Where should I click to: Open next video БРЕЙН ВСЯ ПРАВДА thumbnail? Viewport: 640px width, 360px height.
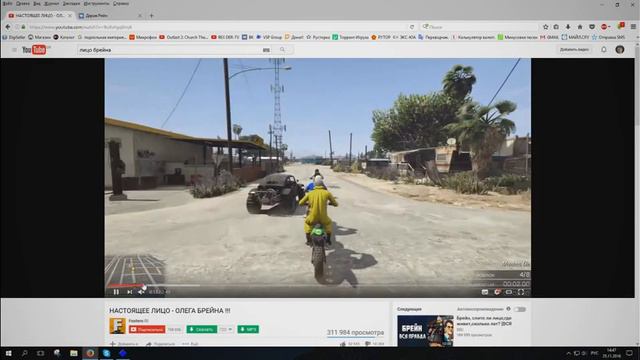(x=425, y=331)
